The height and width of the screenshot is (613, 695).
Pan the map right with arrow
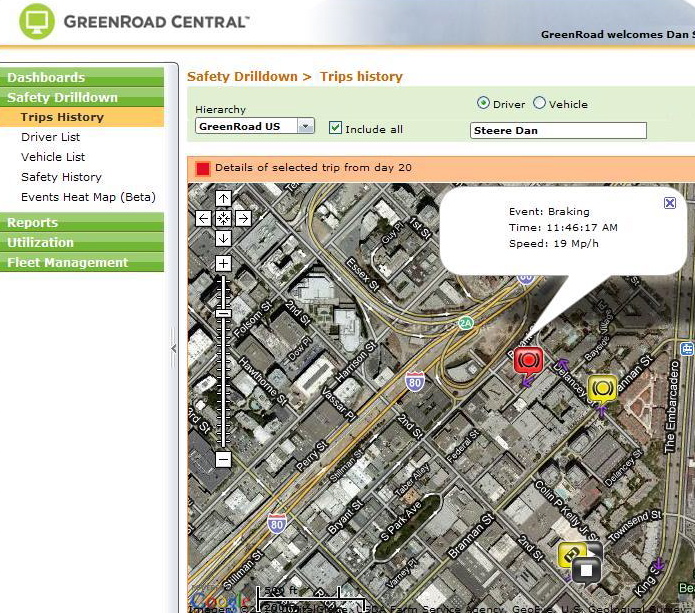pyautogui.click(x=243, y=218)
